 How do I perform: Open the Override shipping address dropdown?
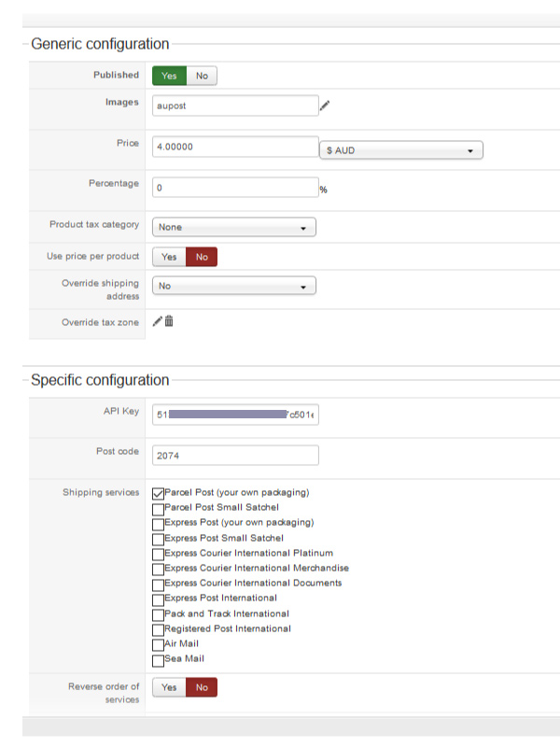[233, 286]
